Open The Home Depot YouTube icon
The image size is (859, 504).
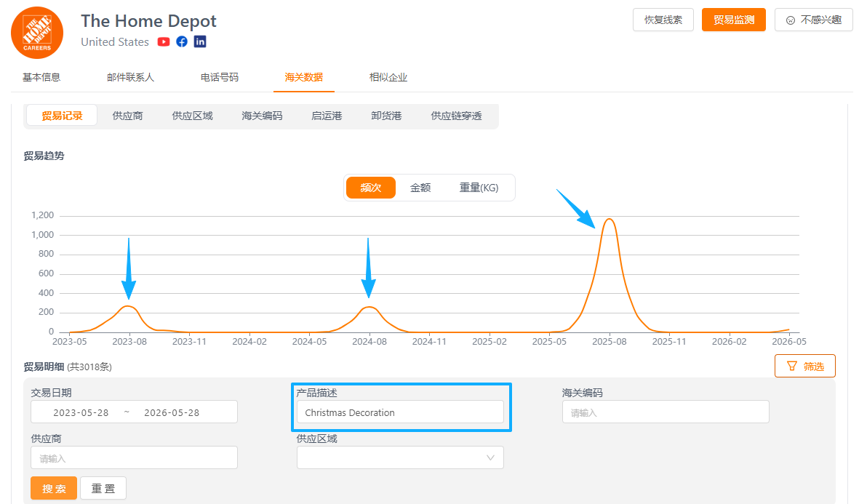163,41
